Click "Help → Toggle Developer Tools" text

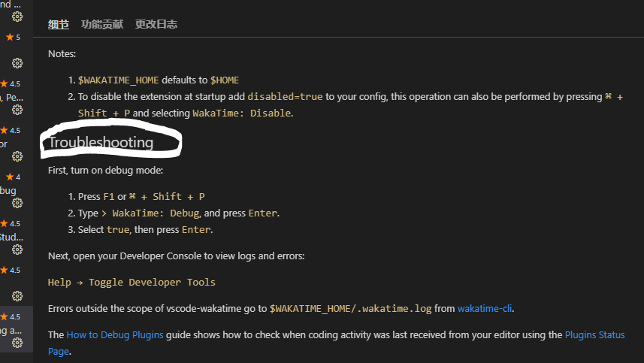tap(132, 282)
